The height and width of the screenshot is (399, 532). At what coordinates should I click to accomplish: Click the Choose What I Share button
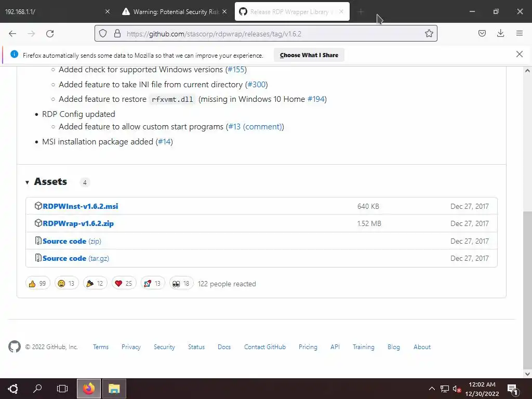[x=309, y=55]
